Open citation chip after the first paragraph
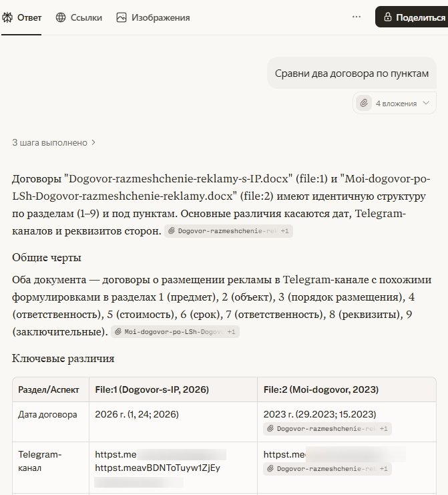The width and height of the screenshot is (448, 495). pyautogui.click(x=229, y=230)
